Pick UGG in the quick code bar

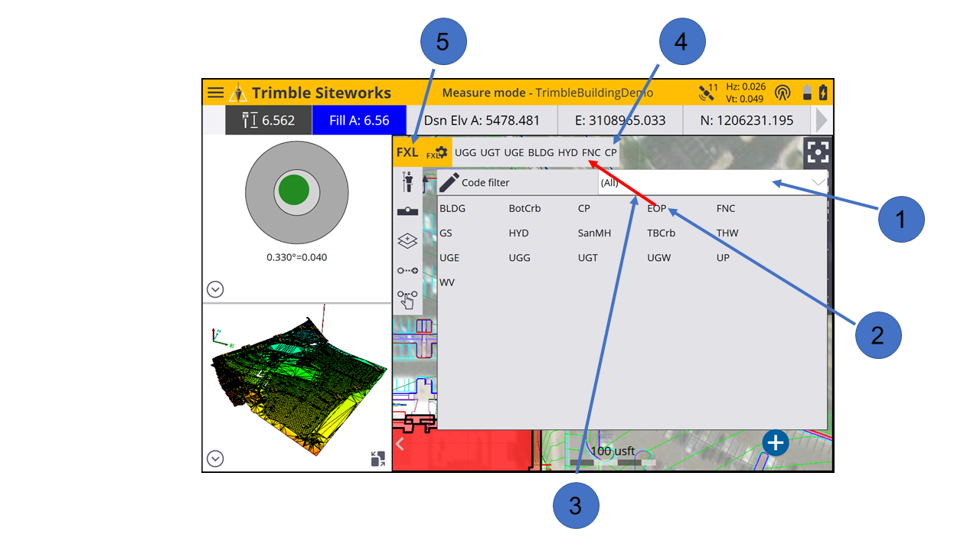click(x=465, y=152)
